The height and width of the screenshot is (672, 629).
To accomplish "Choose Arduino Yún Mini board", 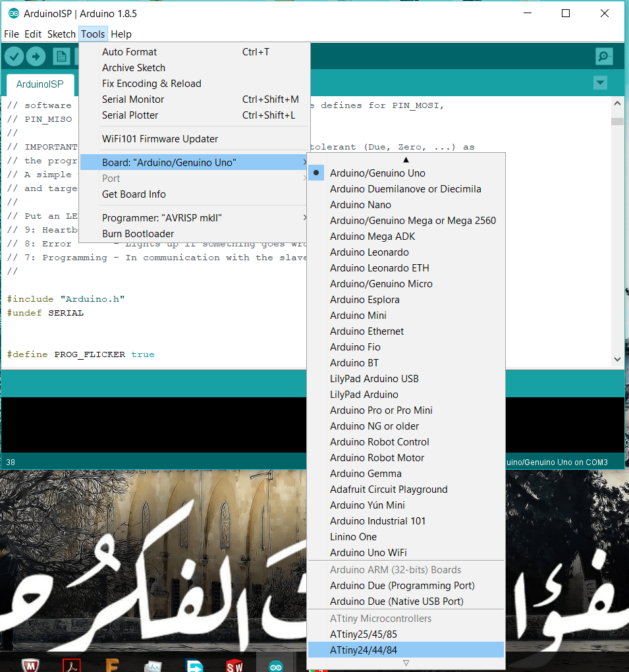I will [406, 505].
